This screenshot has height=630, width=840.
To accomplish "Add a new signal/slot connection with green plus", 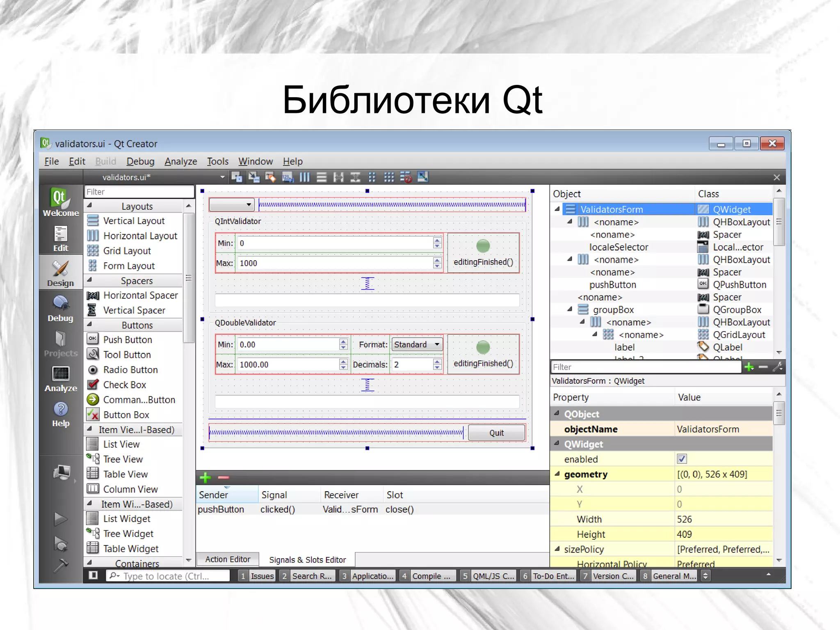I will (205, 477).
